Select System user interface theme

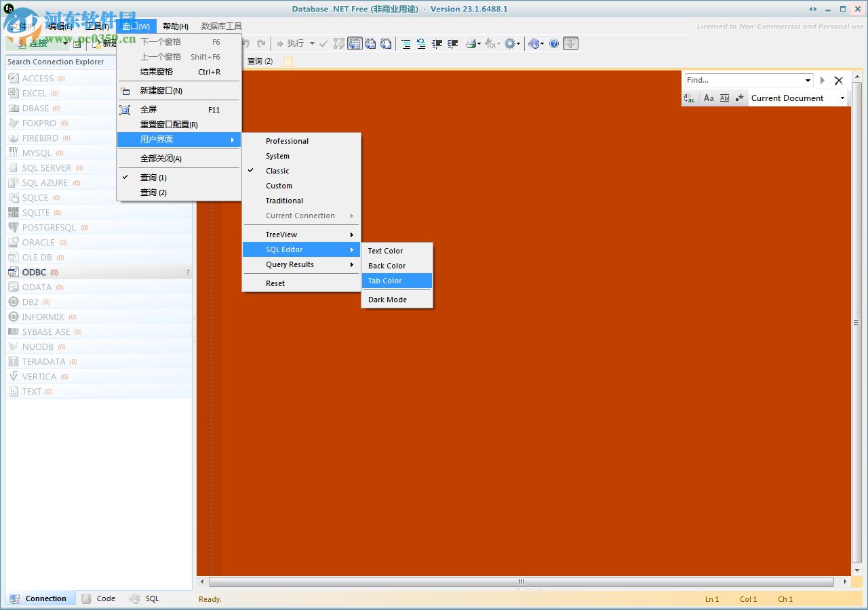[x=301, y=156]
